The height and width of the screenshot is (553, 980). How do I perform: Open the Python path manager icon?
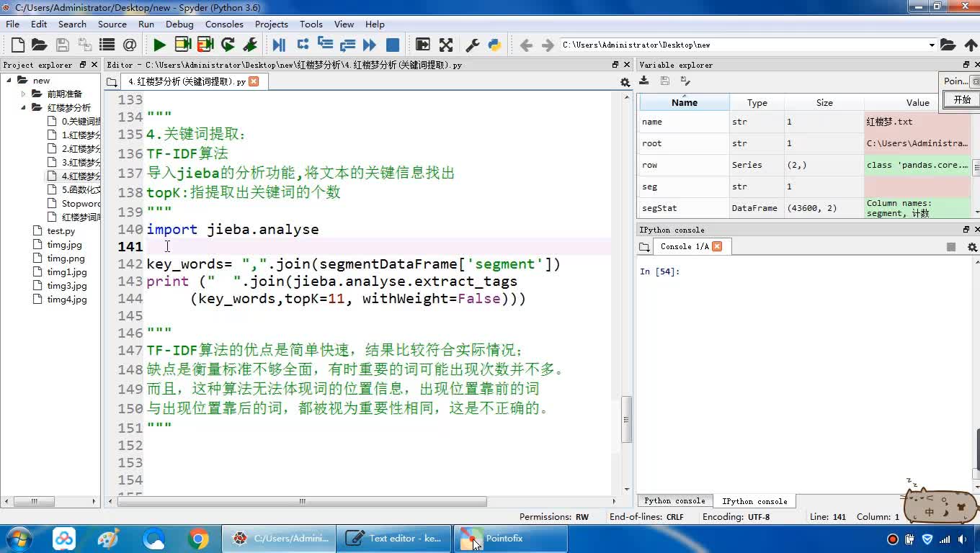tap(494, 45)
